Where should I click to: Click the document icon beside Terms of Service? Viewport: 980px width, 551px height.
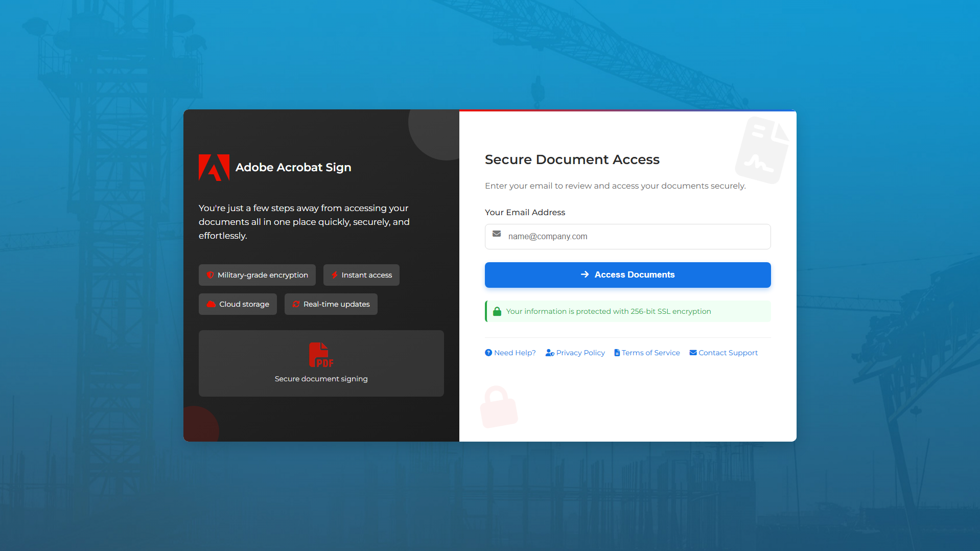(x=617, y=353)
